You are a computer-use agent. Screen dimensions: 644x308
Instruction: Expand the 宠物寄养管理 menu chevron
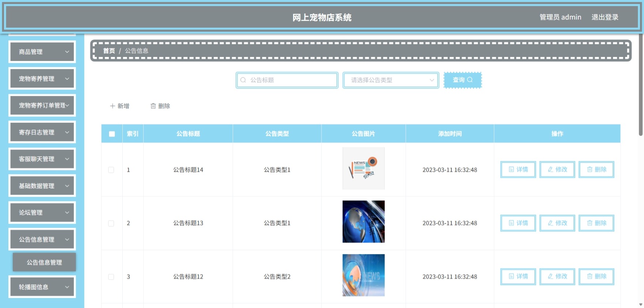pos(67,78)
